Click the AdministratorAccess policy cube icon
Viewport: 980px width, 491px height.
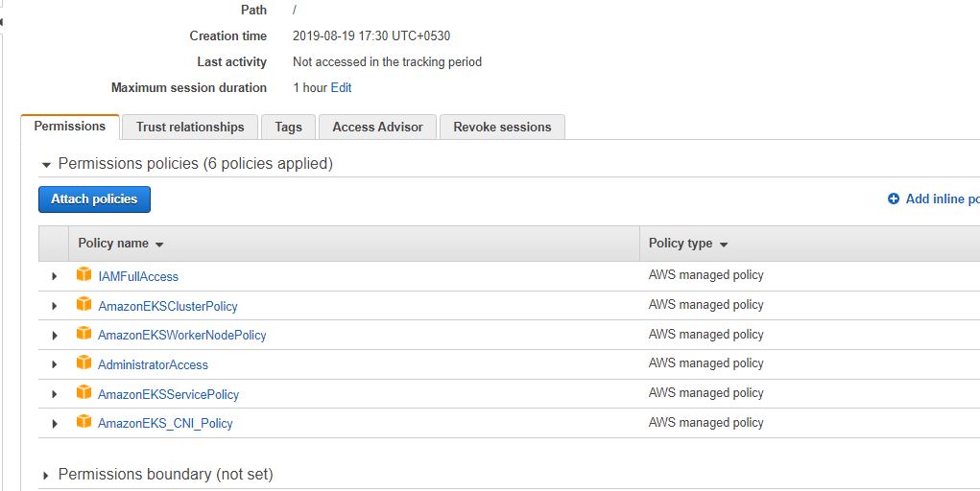pyautogui.click(x=84, y=364)
